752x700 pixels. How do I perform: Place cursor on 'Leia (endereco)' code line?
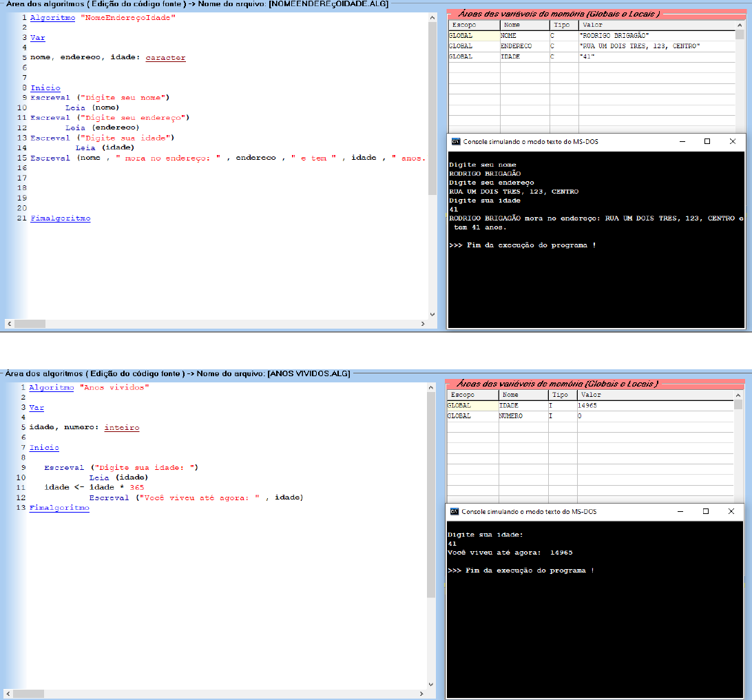click(103, 127)
